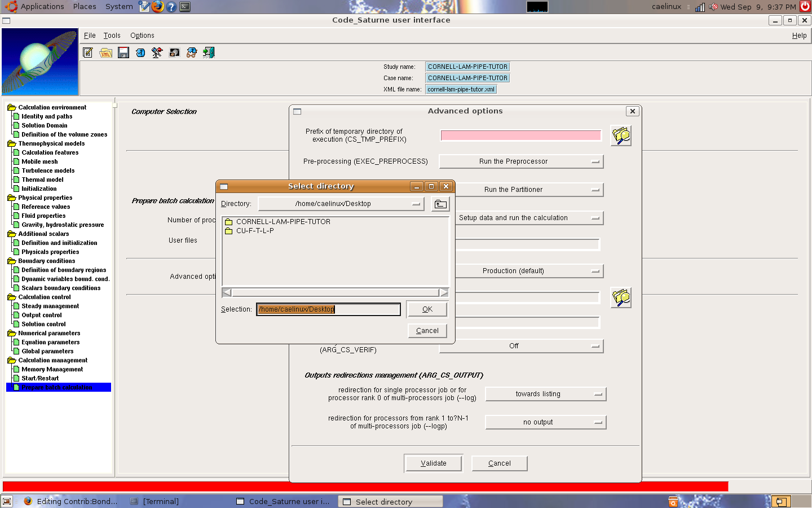Image resolution: width=812 pixels, height=508 pixels.
Task: Click the directory list scrollbar left arrow
Action: 227,292
